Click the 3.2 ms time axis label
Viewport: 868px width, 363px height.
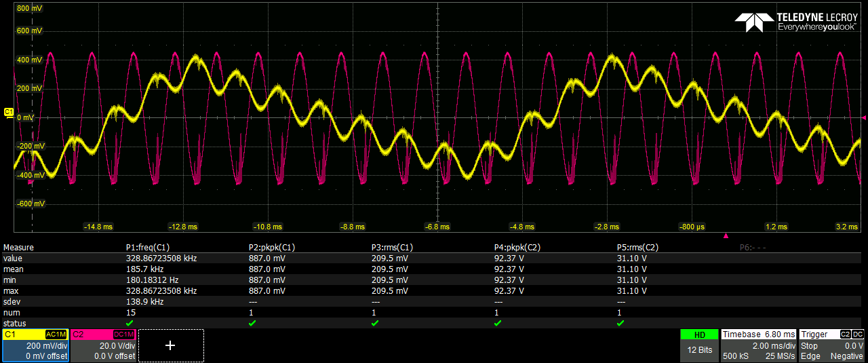(848, 227)
